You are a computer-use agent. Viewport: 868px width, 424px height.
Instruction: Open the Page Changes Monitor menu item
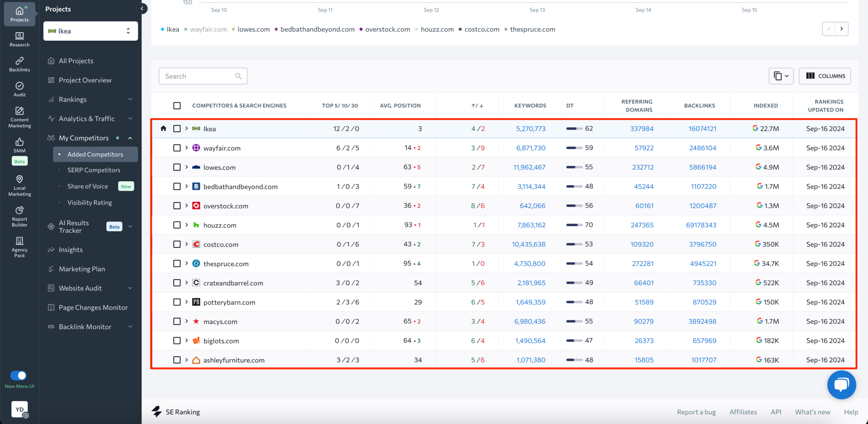[93, 307]
